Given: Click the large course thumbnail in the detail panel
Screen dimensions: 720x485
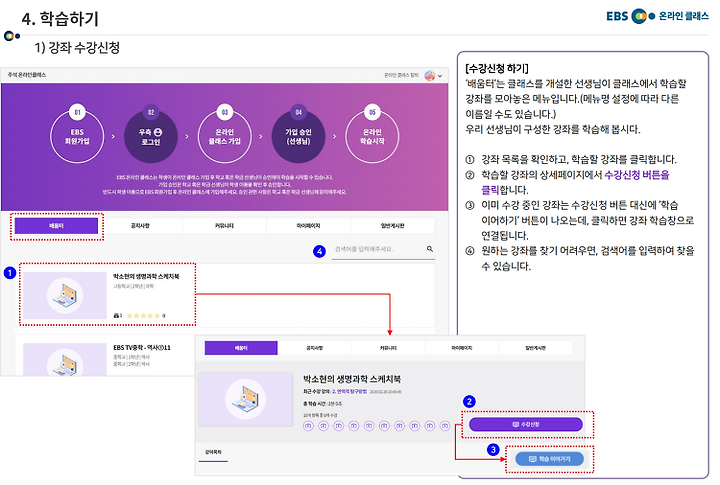Looking at the screenshot, I should (246, 399).
